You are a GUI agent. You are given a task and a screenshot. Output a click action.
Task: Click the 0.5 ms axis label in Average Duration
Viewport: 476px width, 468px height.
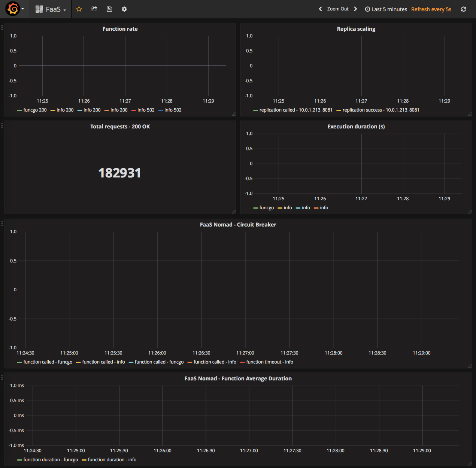17,401
